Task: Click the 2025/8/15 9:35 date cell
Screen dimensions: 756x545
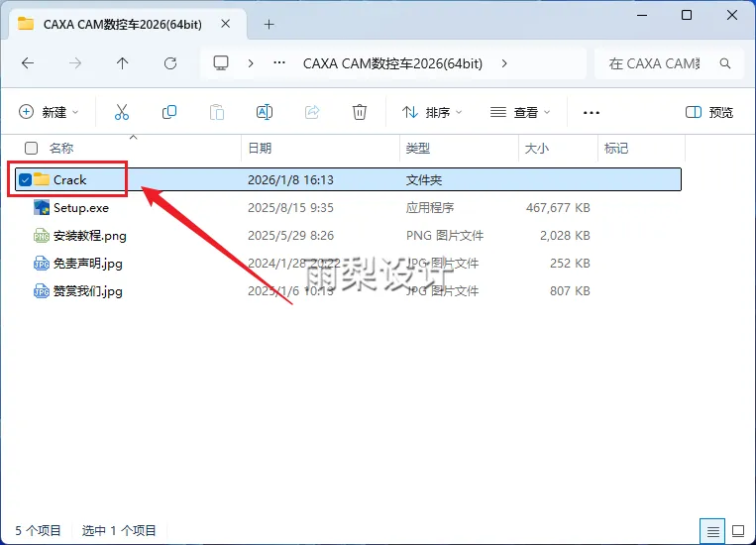Action: tap(290, 208)
